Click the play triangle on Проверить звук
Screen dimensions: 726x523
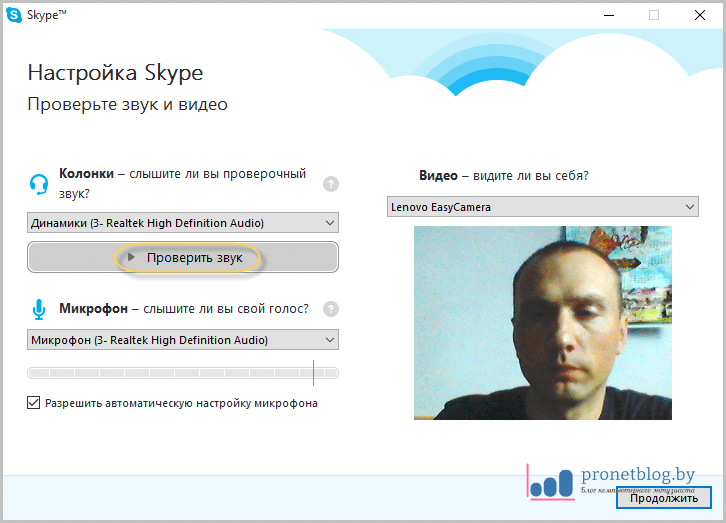[x=131, y=257]
